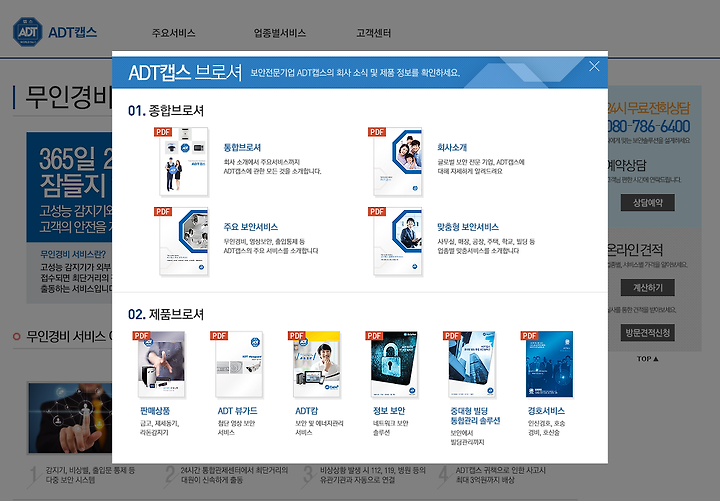Click the 판매상품 title link

[155, 411]
